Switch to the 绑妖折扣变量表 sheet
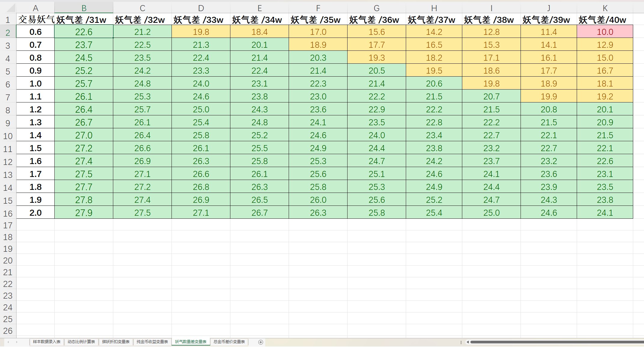Screen dimensions: 644x347 pyautogui.click(x=116, y=342)
